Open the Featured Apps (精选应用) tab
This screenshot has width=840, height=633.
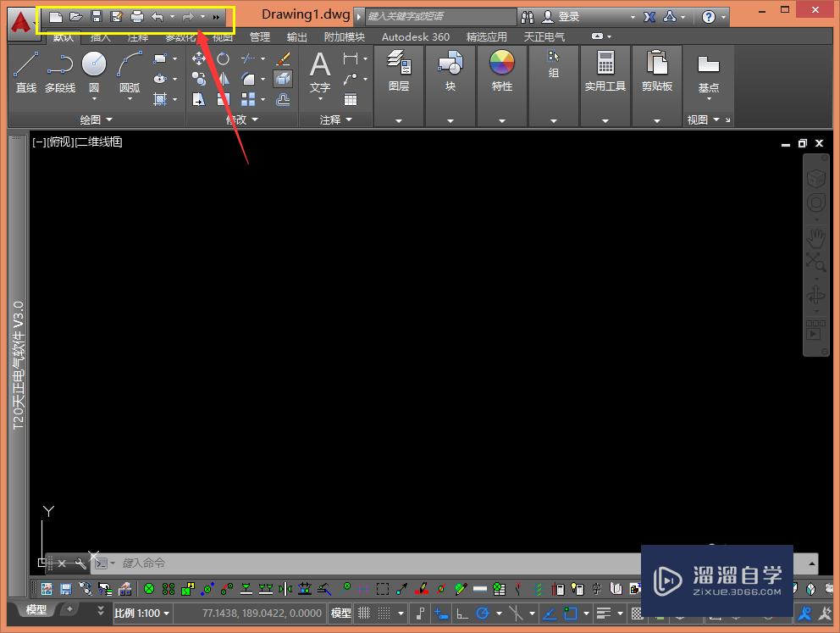tap(486, 37)
